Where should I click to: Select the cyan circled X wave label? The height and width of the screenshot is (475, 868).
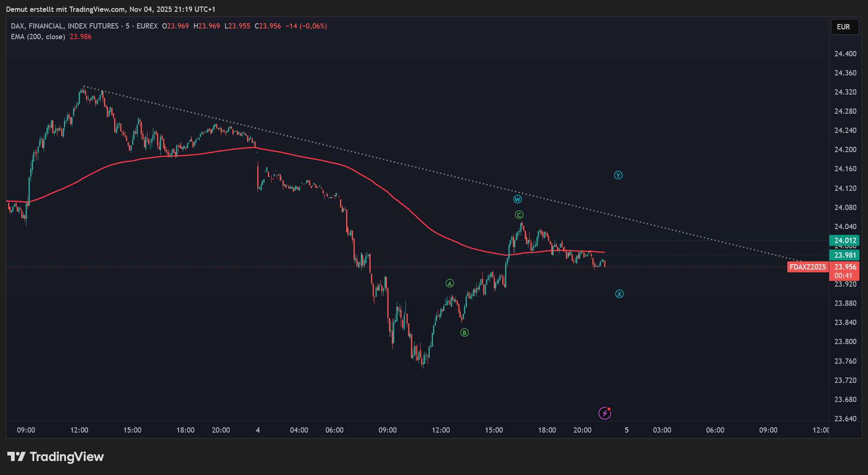619,294
